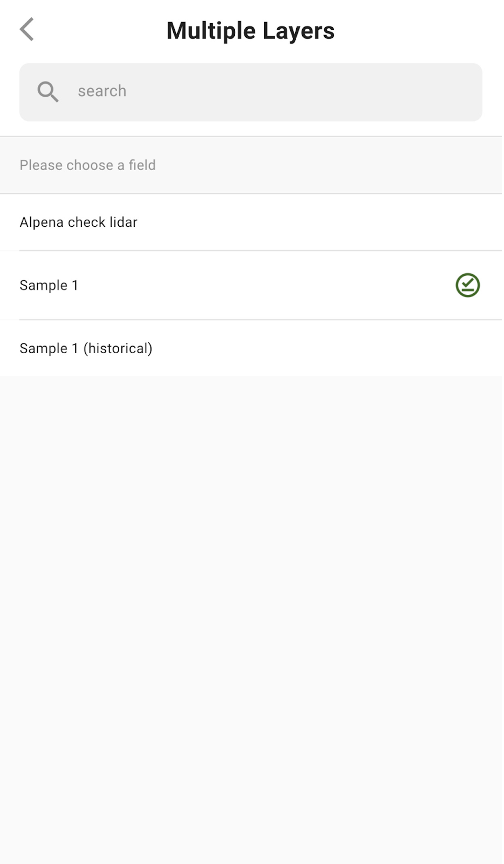
Task: Click the "search" placeholder text
Action: click(102, 91)
